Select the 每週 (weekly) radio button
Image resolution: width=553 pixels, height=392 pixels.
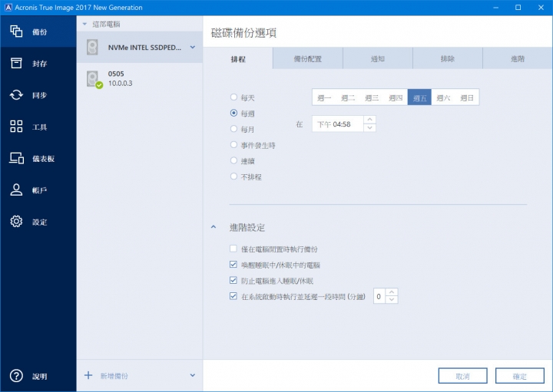point(233,113)
